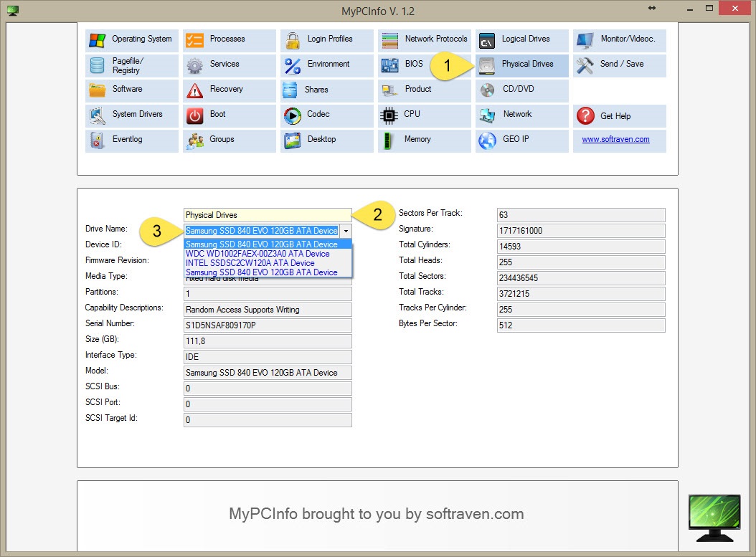This screenshot has height=557, width=756.
Task: Select INTEL SSDSC2CW120A ATA Device option
Action: [x=250, y=263]
